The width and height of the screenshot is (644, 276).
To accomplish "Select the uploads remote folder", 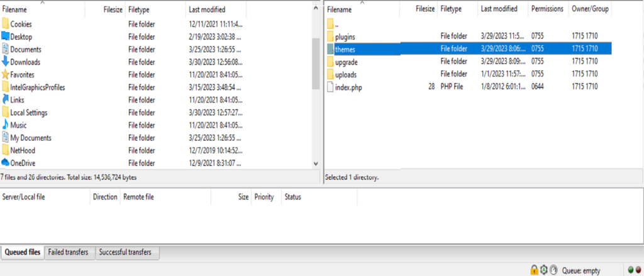I will coord(469,74).
